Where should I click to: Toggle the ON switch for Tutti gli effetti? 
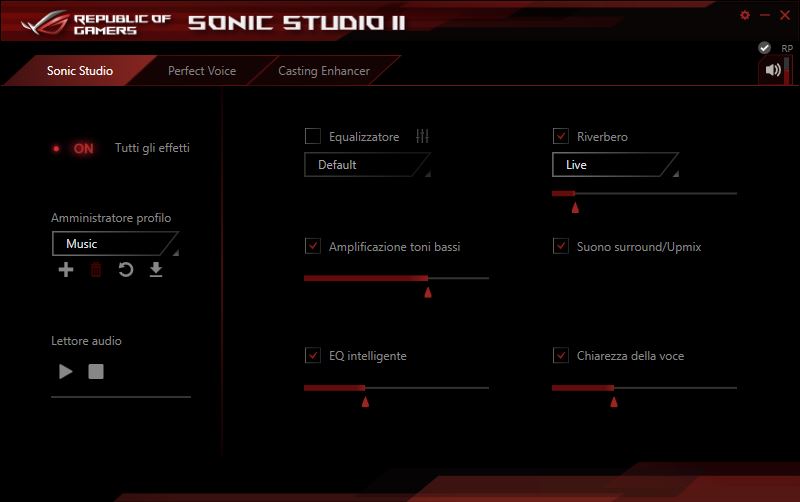click(x=76, y=148)
